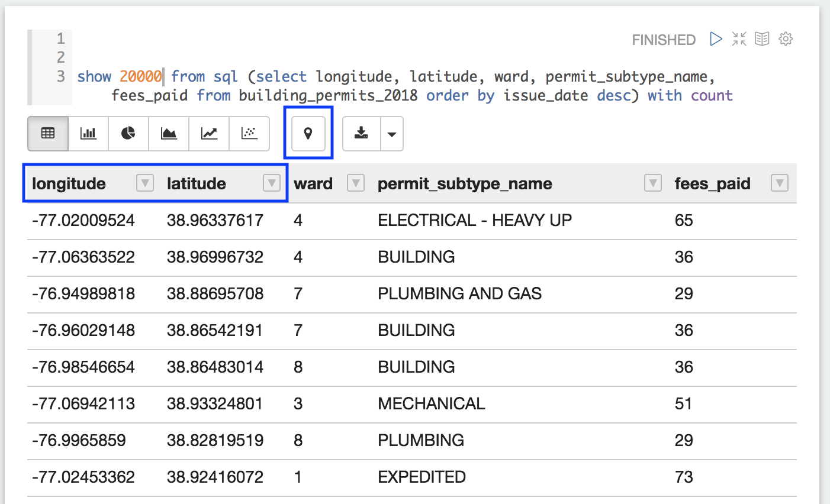Select cell -77.02453362
The height and width of the screenshot is (504, 830).
(x=83, y=477)
